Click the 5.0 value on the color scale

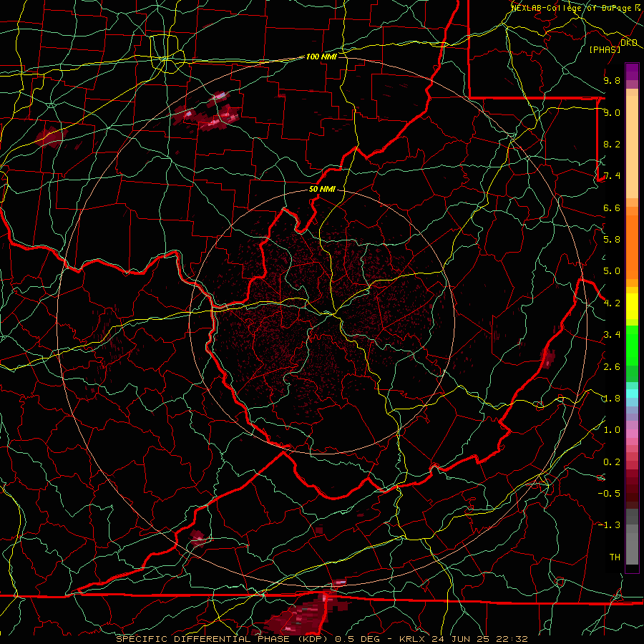coord(612,271)
